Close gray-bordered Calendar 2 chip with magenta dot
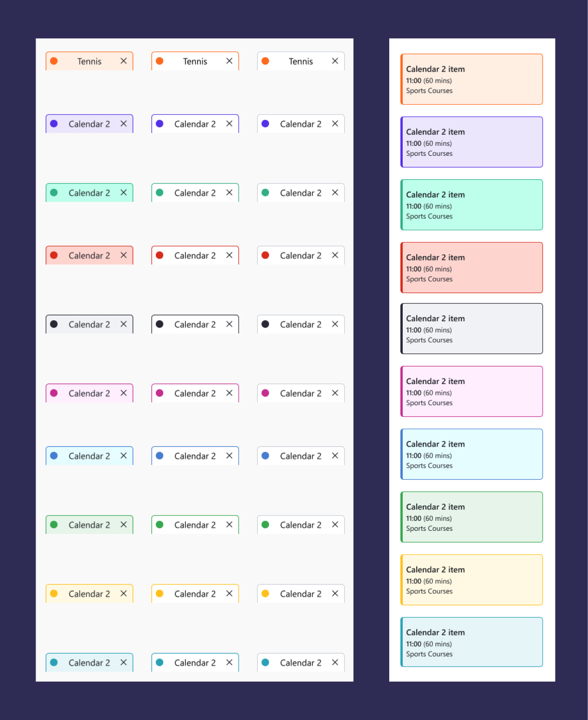Image resolution: width=588 pixels, height=720 pixels. 335,393
